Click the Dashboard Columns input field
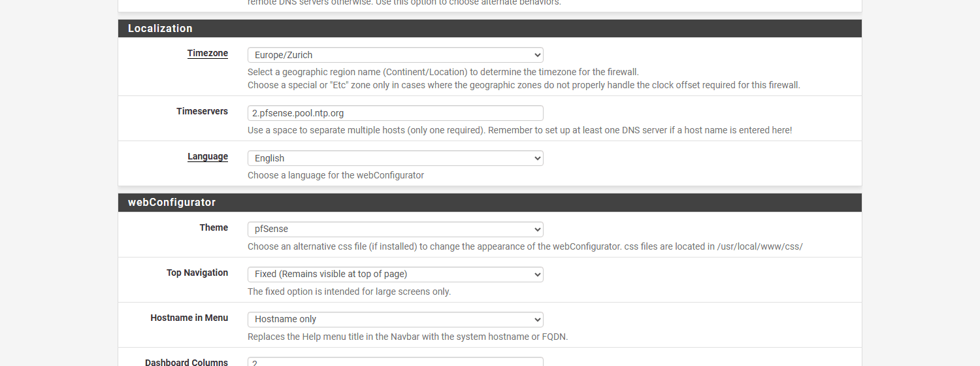980x366 pixels. (x=395, y=361)
